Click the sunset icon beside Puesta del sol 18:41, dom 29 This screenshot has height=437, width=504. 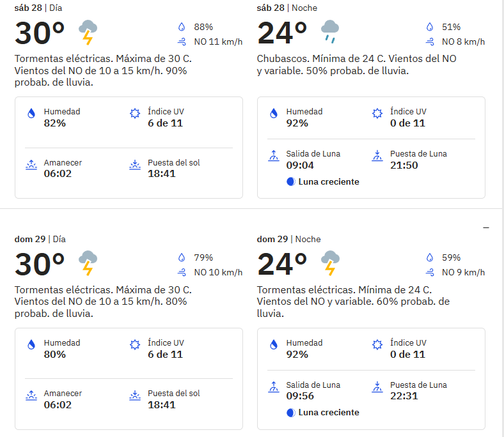coord(135,396)
